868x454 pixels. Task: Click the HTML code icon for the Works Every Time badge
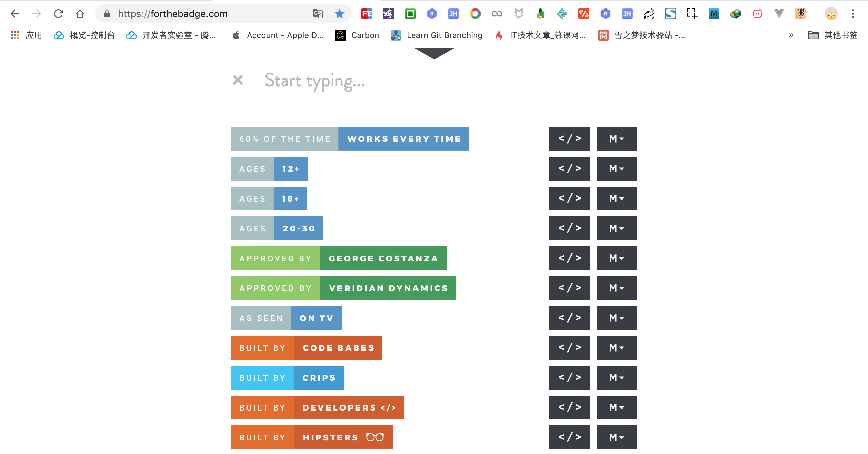(x=569, y=139)
